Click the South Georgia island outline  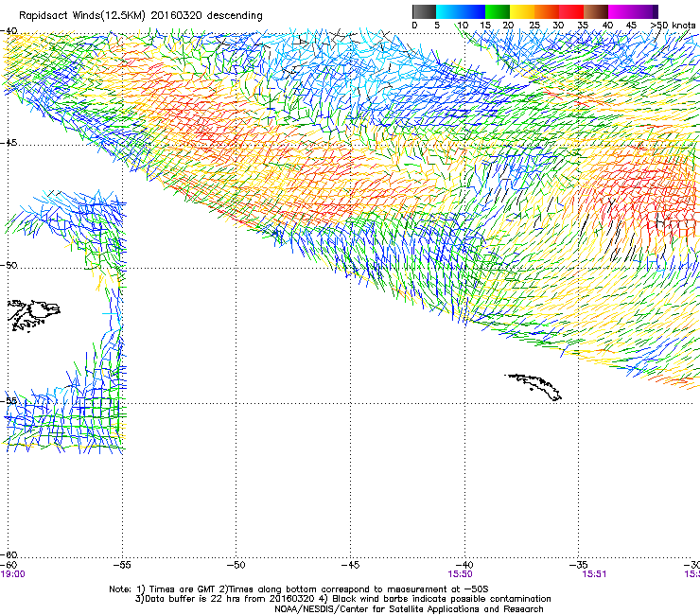(534, 387)
